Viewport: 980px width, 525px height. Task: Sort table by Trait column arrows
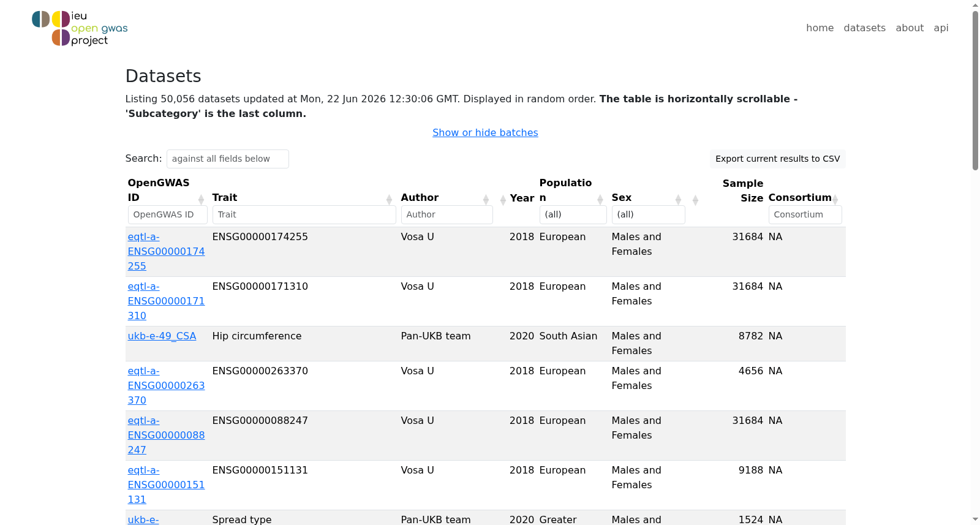click(389, 199)
